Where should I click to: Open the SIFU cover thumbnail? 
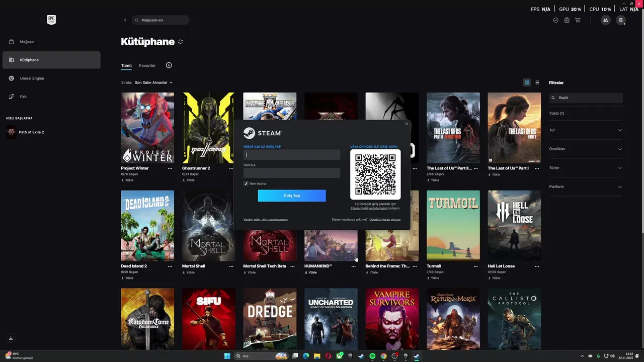point(209,319)
